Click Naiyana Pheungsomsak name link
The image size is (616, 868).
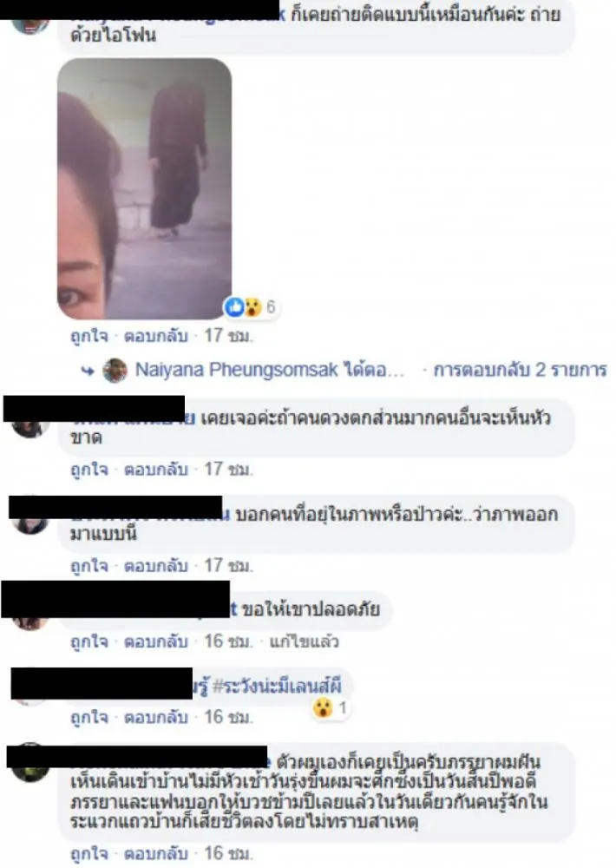coord(236,370)
